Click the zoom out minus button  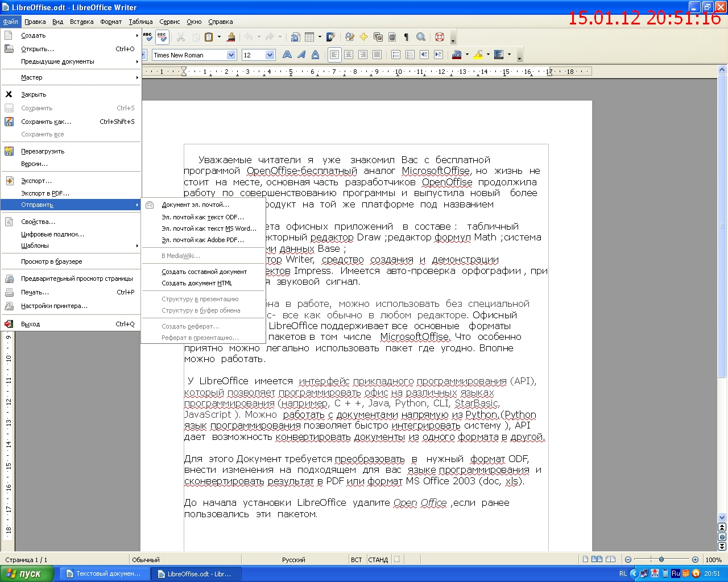click(628, 559)
